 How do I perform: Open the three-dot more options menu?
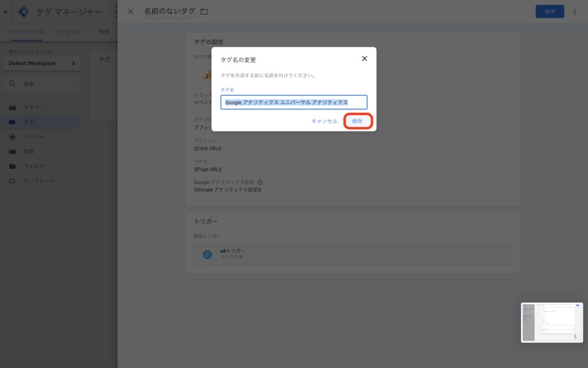pyautogui.click(x=574, y=11)
